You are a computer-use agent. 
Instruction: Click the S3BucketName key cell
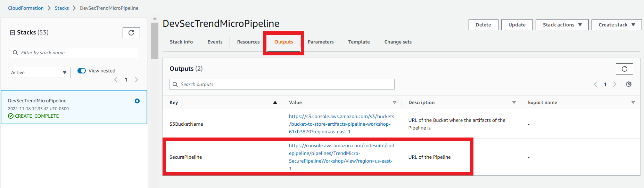(x=186, y=124)
